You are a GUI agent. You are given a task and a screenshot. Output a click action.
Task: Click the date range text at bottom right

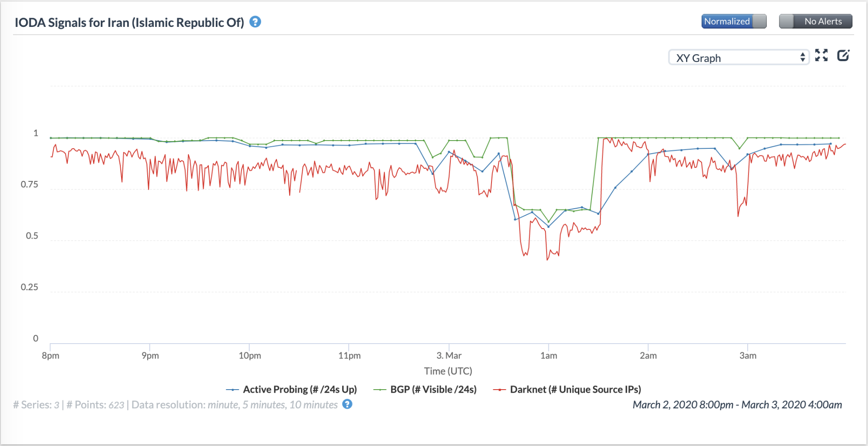coord(737,405)
